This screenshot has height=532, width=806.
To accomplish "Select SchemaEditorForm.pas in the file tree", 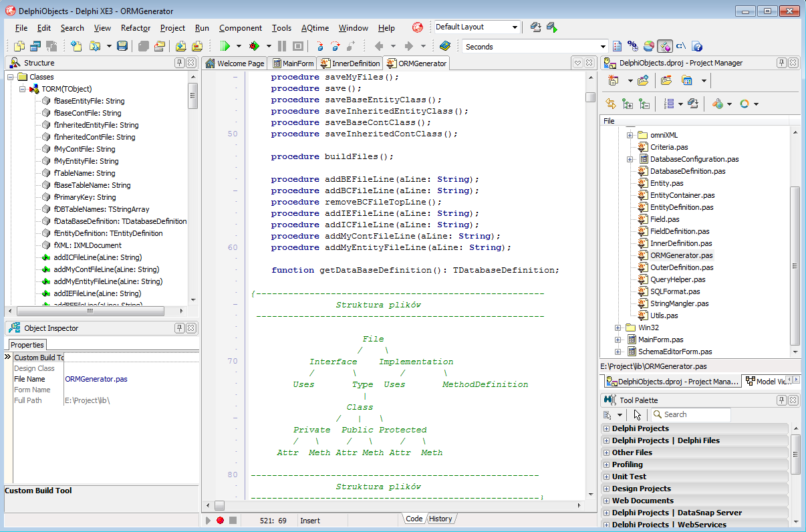I will tap(675, 352).
